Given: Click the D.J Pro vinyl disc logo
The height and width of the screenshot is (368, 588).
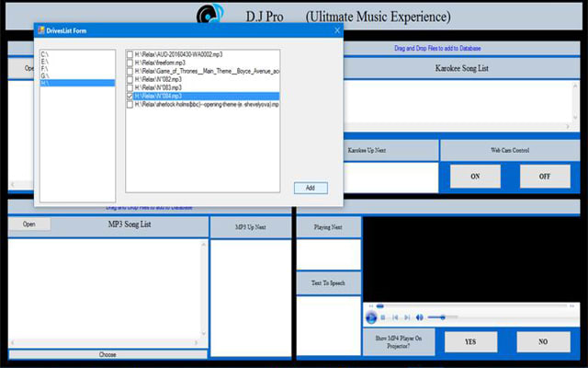Looking at the screenshot, I should point(210,15).
